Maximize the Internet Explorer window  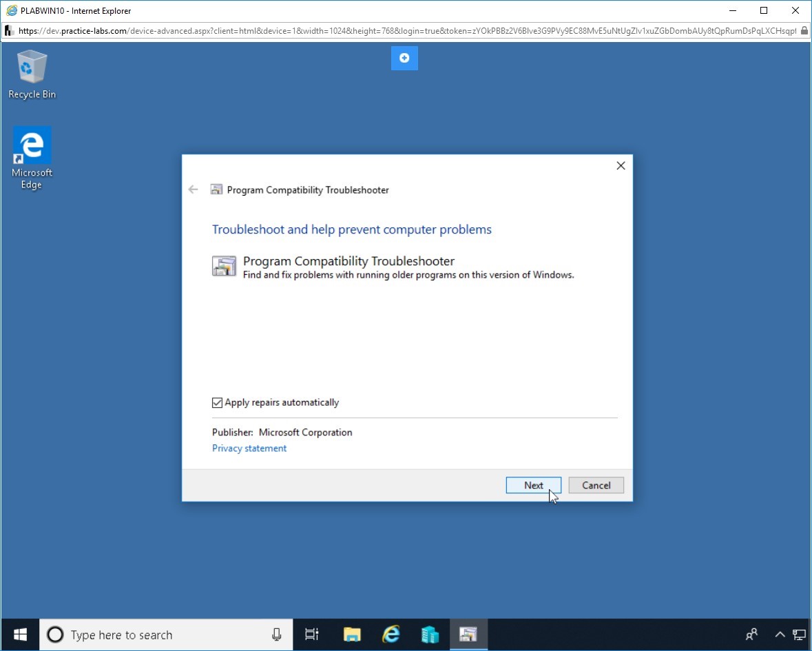[x=764, y=10]
